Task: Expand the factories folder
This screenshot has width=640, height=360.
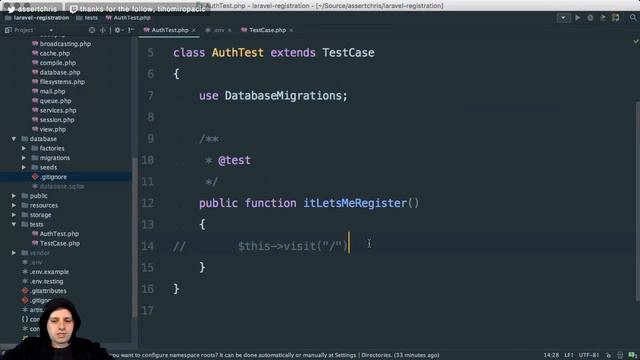Action: [24, 149]
